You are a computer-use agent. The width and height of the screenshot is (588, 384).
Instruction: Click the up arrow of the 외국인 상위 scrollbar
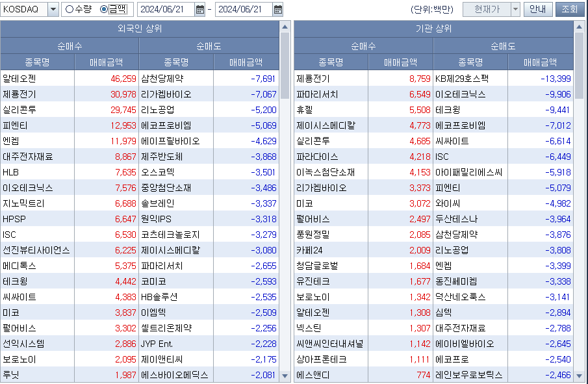(x=285, y=27)
